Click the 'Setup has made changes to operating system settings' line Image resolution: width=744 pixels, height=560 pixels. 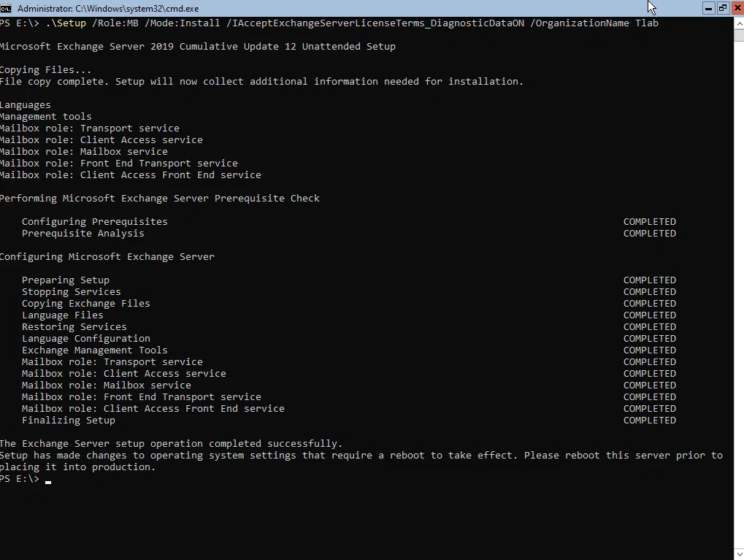coord(361,456)
